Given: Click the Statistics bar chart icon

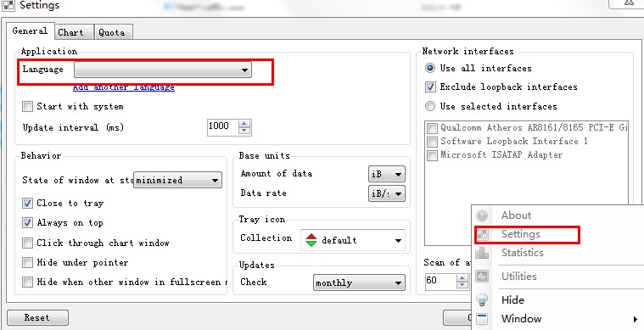Looking at the screenshot, I should pos(482,253).
